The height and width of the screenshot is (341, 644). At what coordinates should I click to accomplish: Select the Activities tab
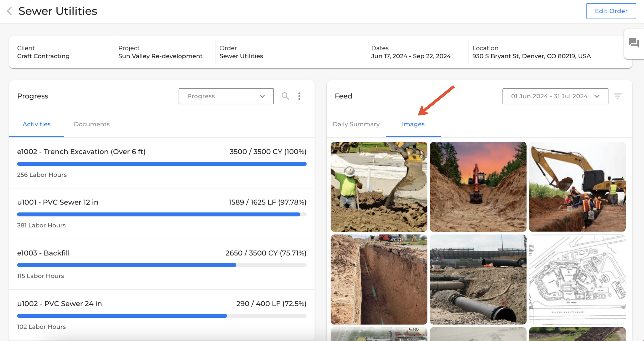pos(36,124)
